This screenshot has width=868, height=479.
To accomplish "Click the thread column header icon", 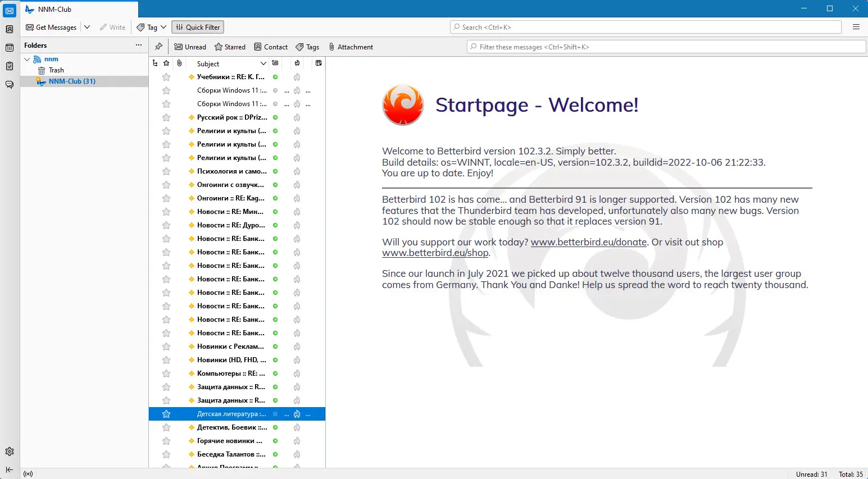I will click(155, 63).
